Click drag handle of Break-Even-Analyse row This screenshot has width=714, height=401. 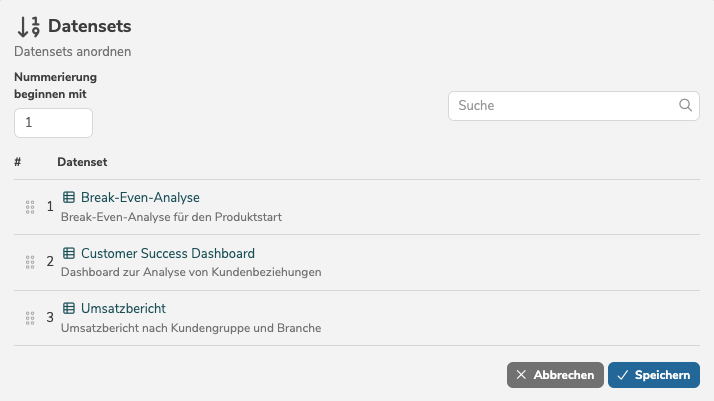pyautogui.click(x=30, y=207)
